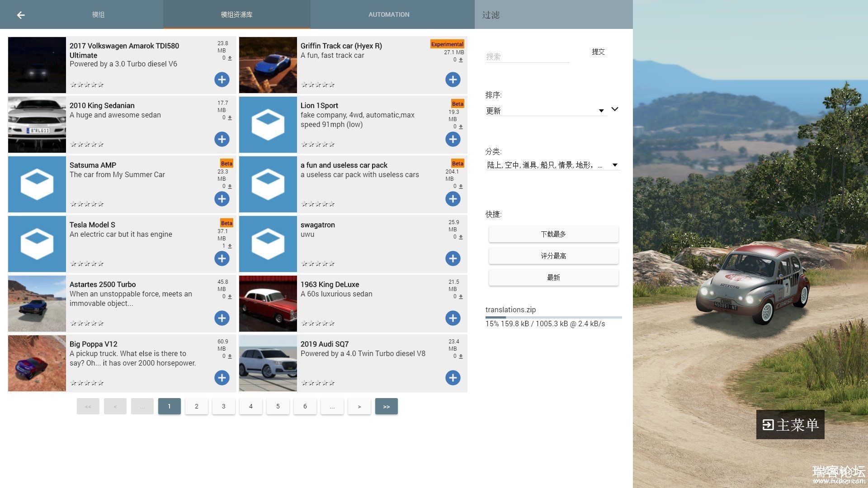Rate 2017 Volkswagen Amarok stars

87,84
